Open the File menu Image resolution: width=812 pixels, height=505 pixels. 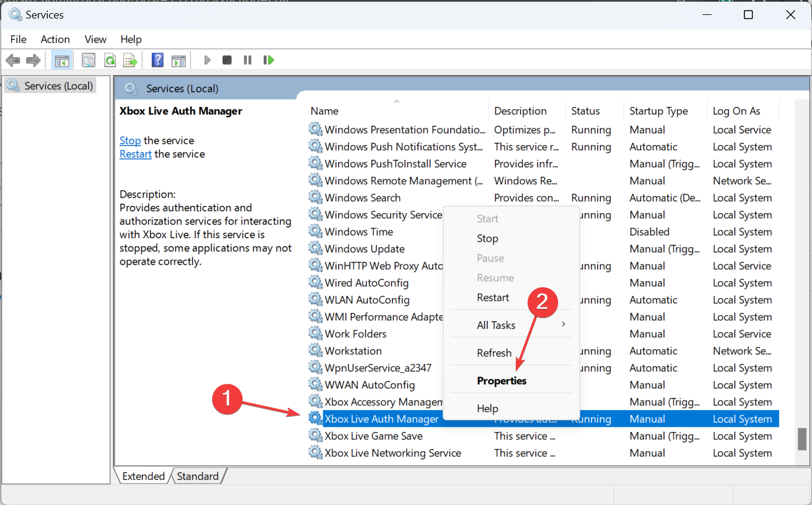[19, 39]
